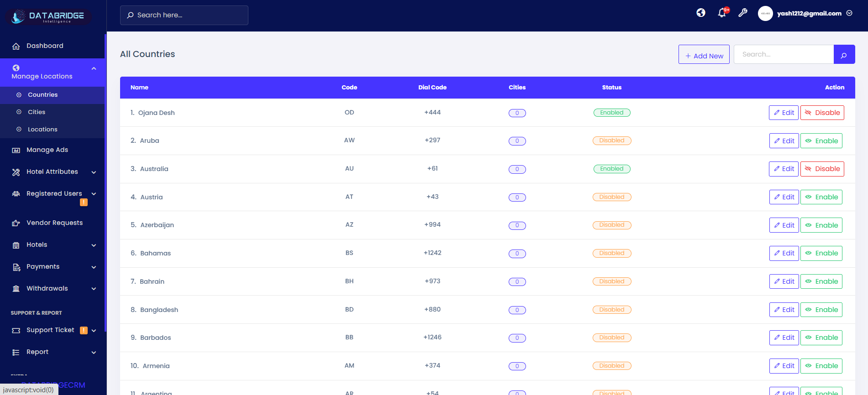Edit the Australia row
This screenshot has height=395, width=868.
(x=784, y=169)
